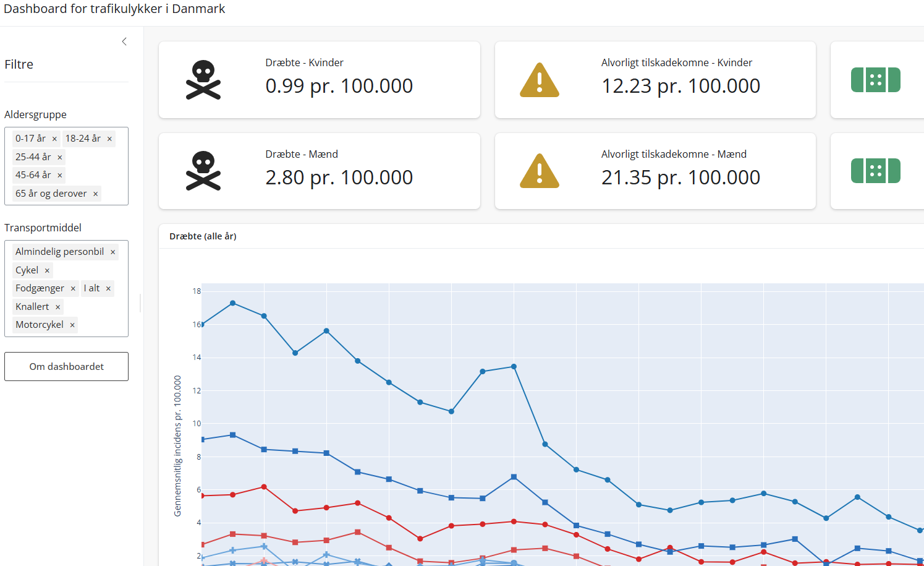924x566 pixels.
Task: Remove the Motorcykel transport filter tag
Action: (72, 325)
